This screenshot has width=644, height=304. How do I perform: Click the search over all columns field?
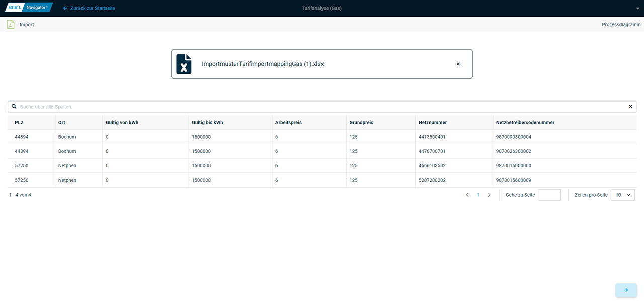[322, 107]
